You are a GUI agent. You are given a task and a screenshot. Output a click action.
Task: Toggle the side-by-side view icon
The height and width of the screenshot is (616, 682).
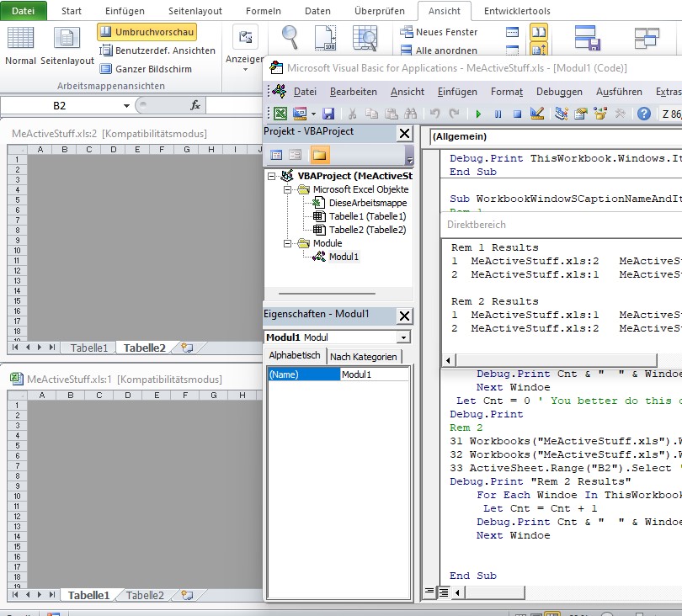coord(539,32)
